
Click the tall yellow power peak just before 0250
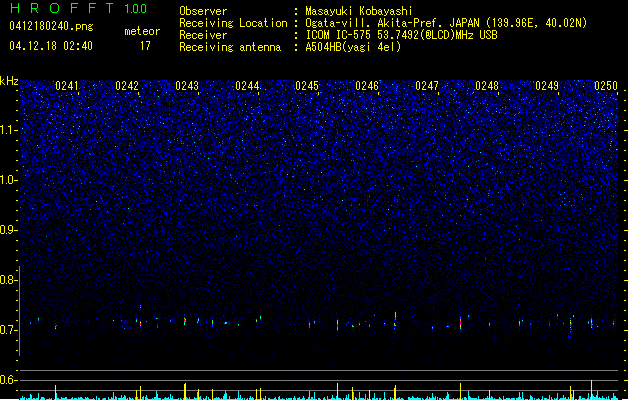click(591, 390)
